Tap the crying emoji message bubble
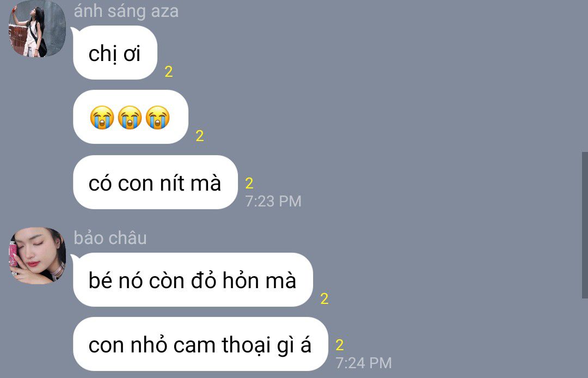Image resolution: width=588 pixels, height=378 pixels. click(x=130, y=117)
